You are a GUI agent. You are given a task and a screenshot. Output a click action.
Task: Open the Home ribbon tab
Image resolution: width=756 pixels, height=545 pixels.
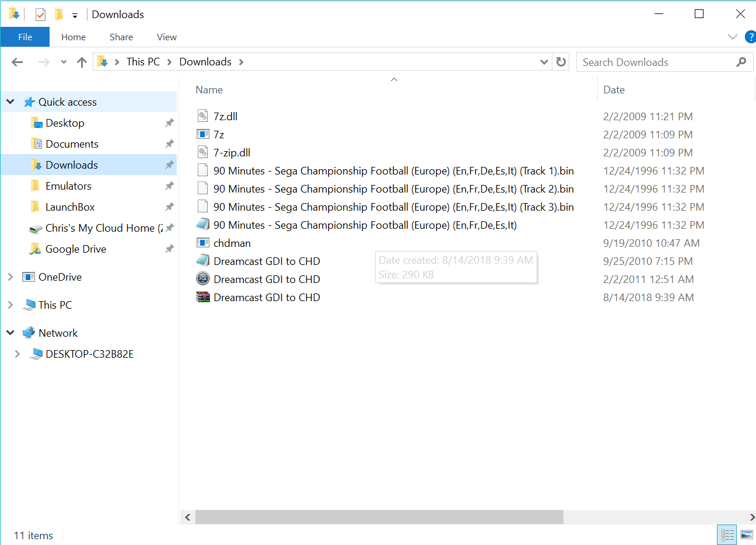point(73,37)
